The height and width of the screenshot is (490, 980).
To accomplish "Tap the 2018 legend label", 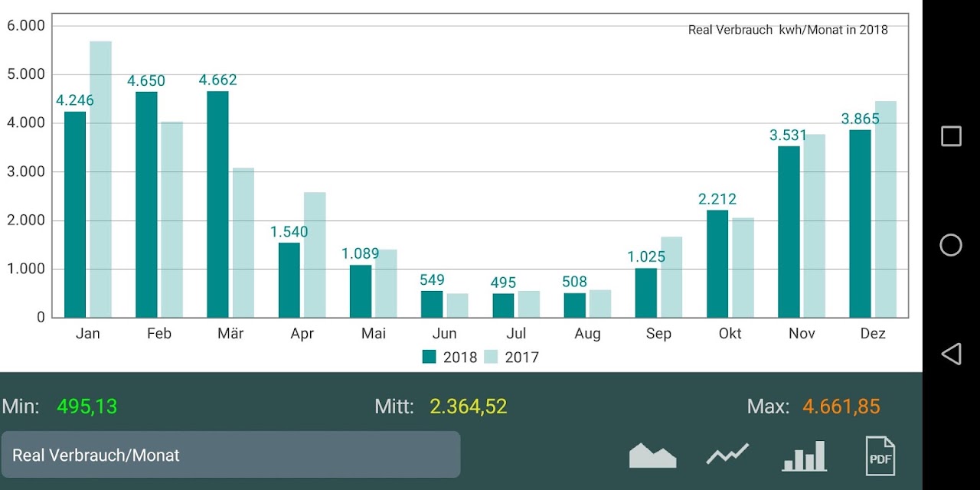I will click(x=460, y=358).
